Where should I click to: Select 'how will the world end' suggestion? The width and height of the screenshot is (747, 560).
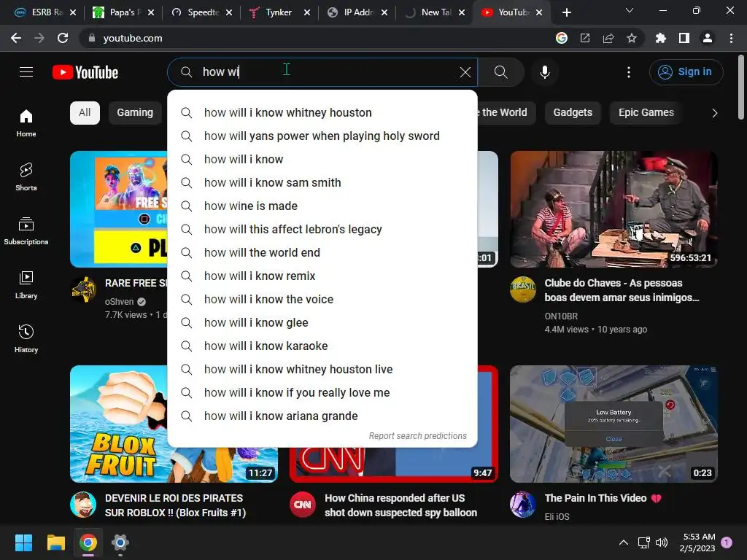click(x=322, y=252)
